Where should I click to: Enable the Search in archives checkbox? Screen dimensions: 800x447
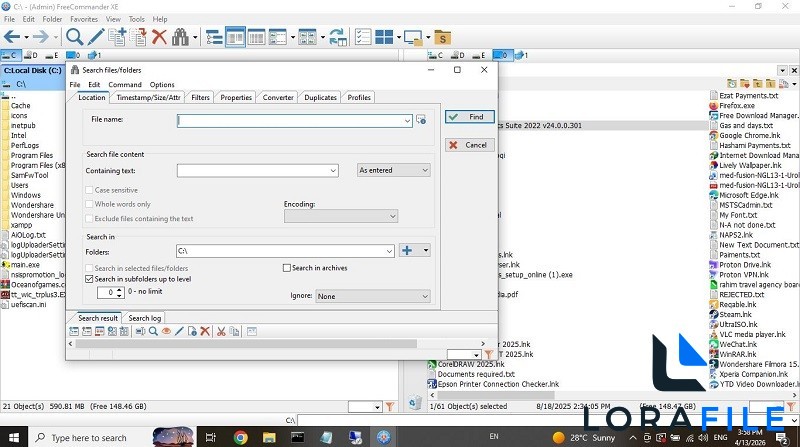point(287,268)
